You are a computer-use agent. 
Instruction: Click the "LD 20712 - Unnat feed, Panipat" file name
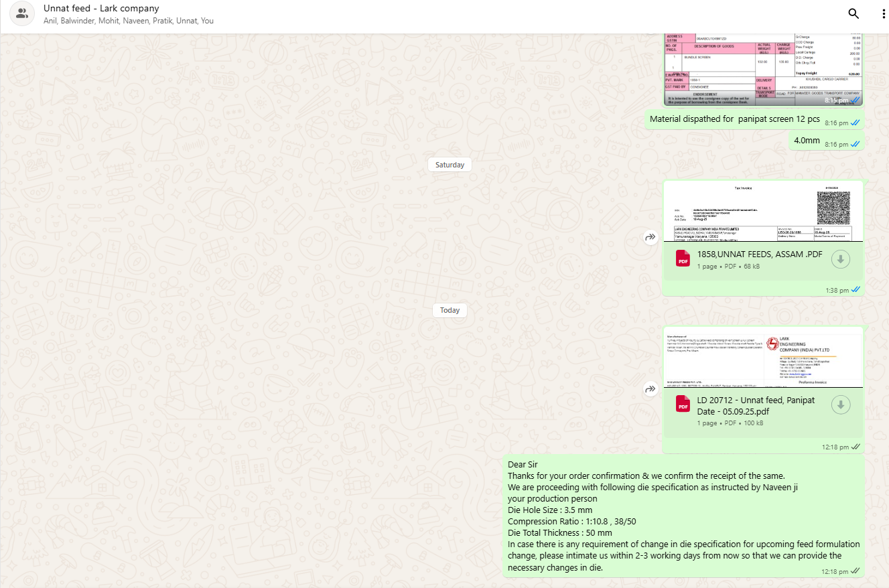tap(756, 400)
